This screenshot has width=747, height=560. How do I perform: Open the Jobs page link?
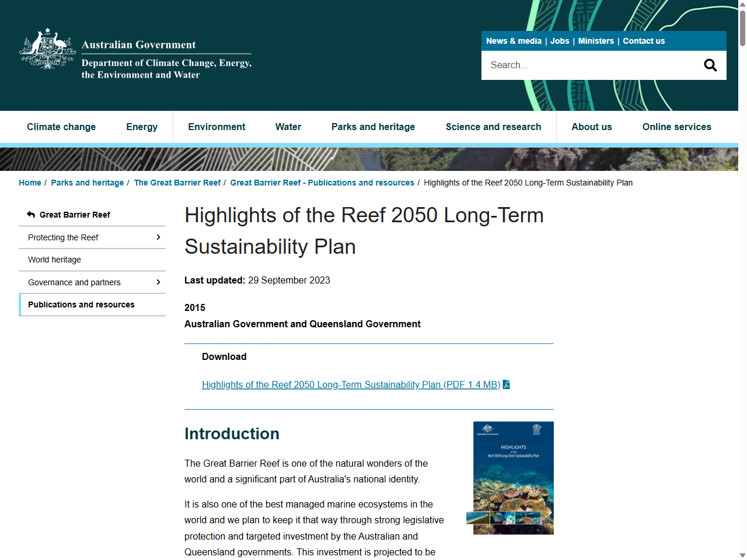[x=560, y=41]
